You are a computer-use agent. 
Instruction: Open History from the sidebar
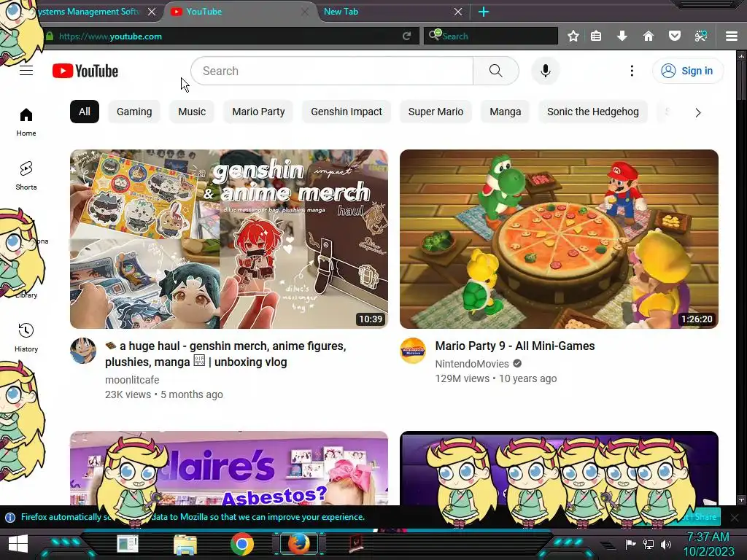(x=26, y=338)
